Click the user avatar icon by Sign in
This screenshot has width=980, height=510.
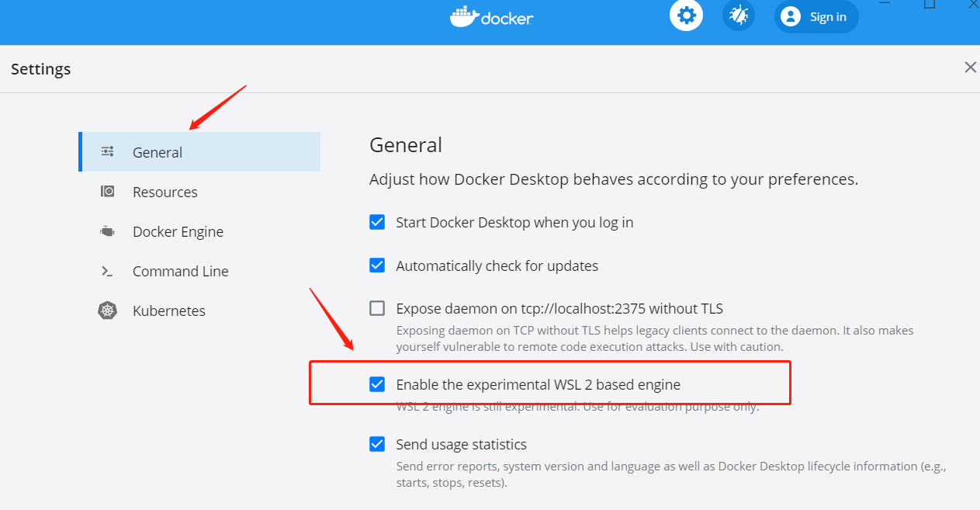791,16
